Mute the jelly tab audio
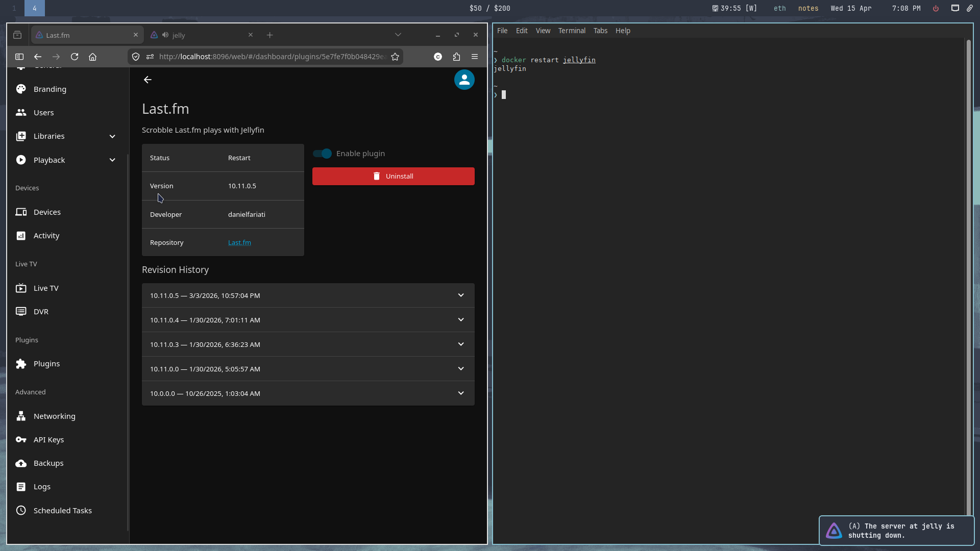Screen dimensions: 980x551 tap(165, 35)
